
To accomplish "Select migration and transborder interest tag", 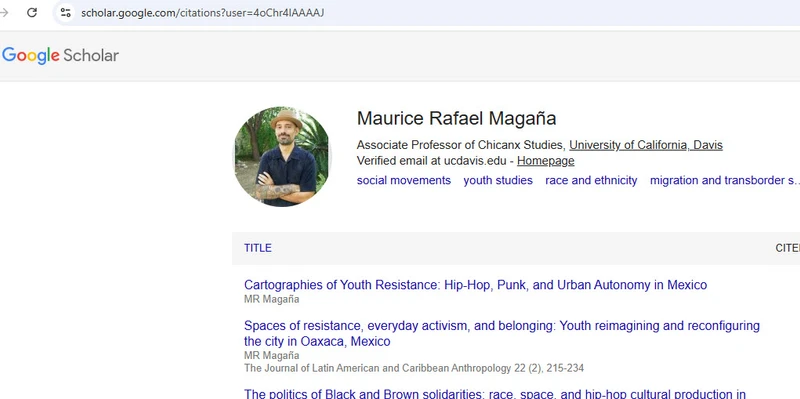I will pyautogui.click(x=724, y=181).
